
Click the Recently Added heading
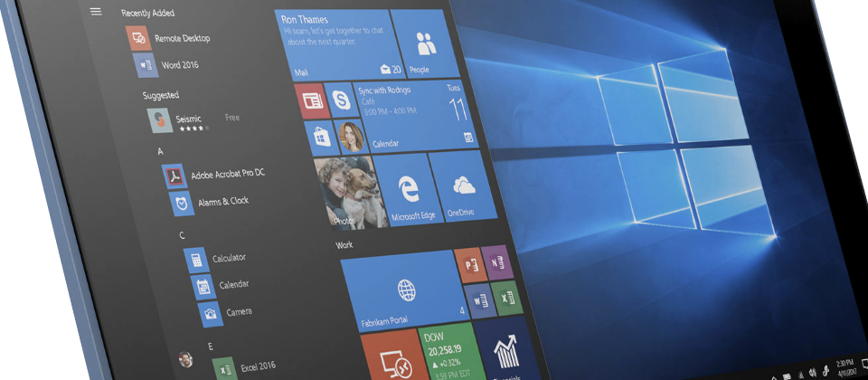[x=147, y=13]
